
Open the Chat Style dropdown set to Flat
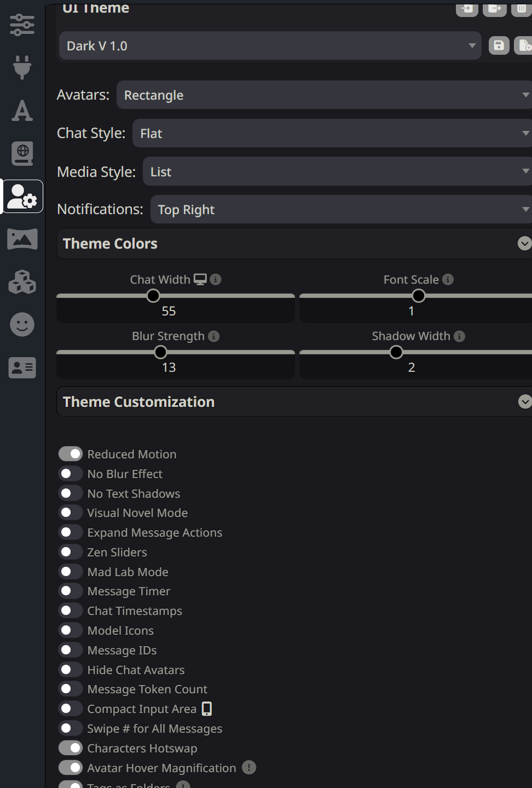click(332, 133)
